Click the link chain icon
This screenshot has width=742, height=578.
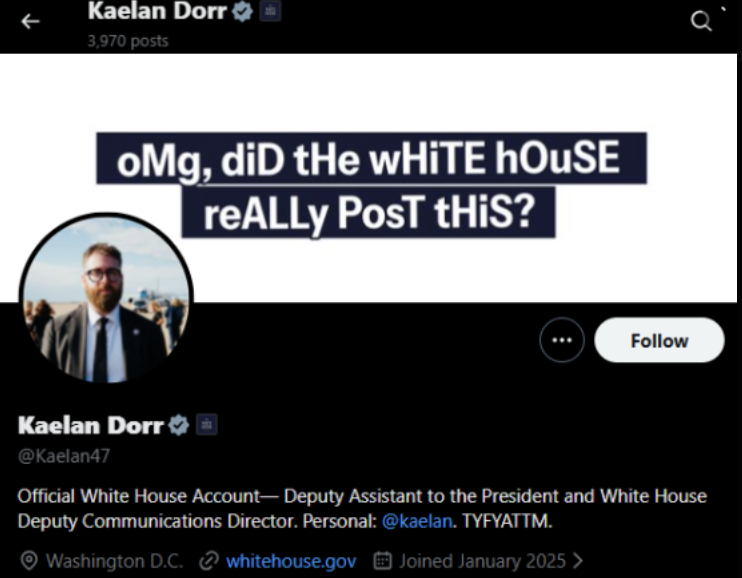(x=209, y=561)
